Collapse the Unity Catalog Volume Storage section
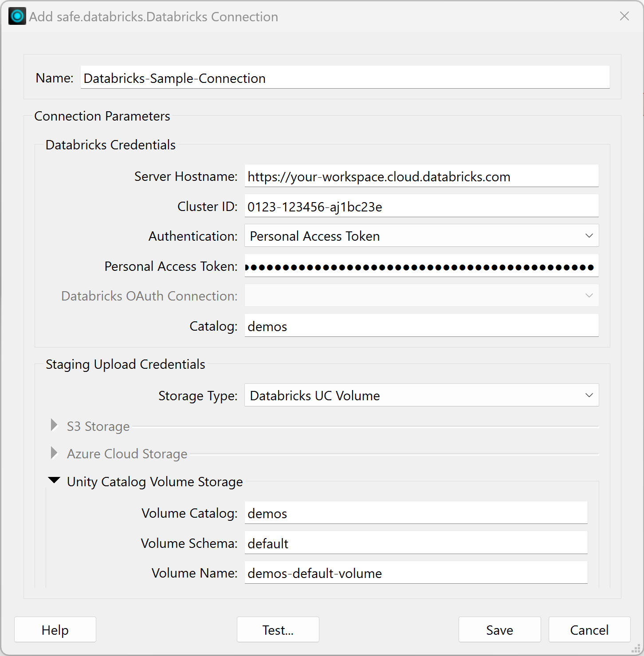Viewport: 644px width, 656px height. (54, 480)
